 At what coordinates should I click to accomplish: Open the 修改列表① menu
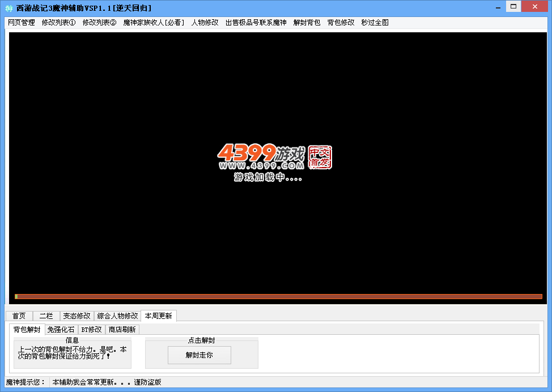[59, 23]
